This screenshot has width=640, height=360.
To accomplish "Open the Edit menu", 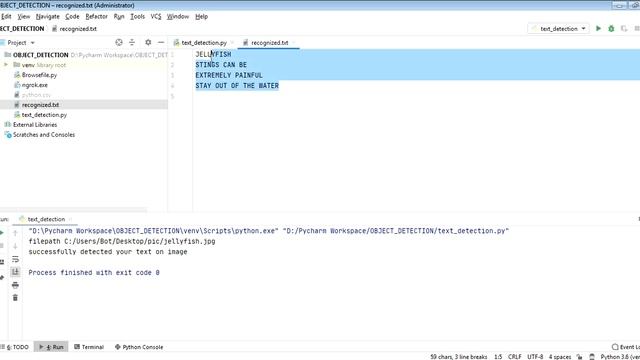I will point(6,16).
